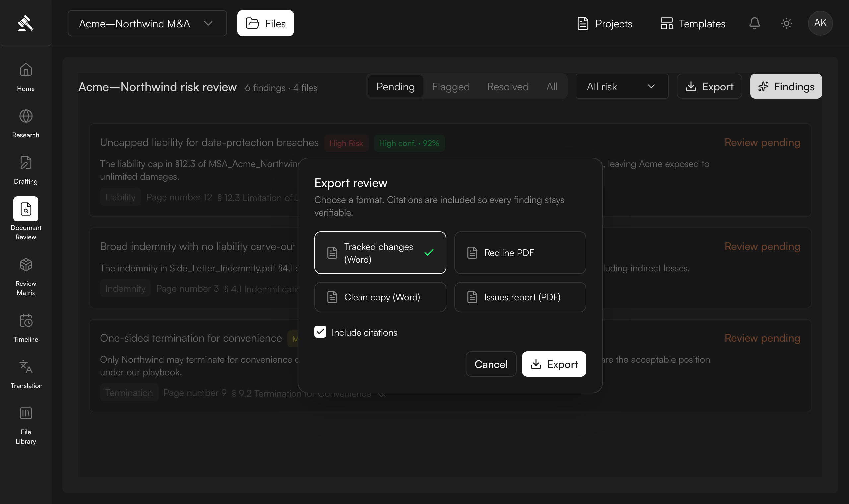The height and width of the screenshot is (504, 849).
Task: Click Review pending on the broad indemnity card
Action: 762,246
